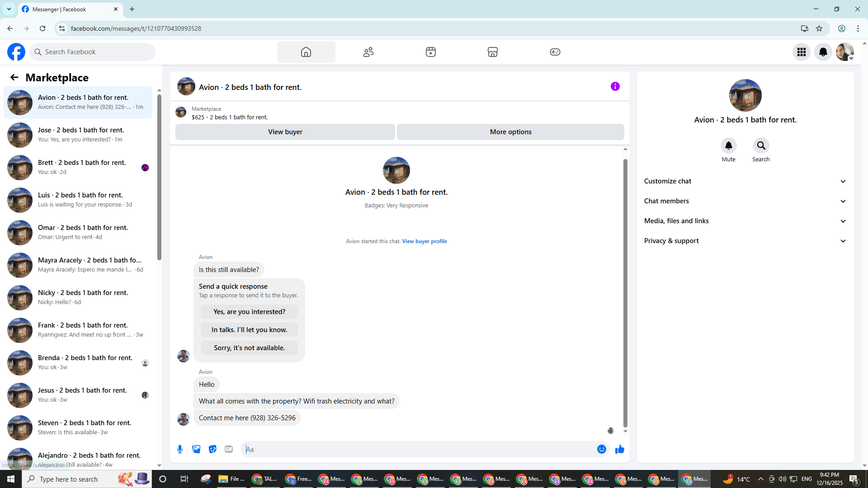Click the listing thumbnail in side panel
The height and width of the screenshot is (488, 868).
(x=745, y=95)
